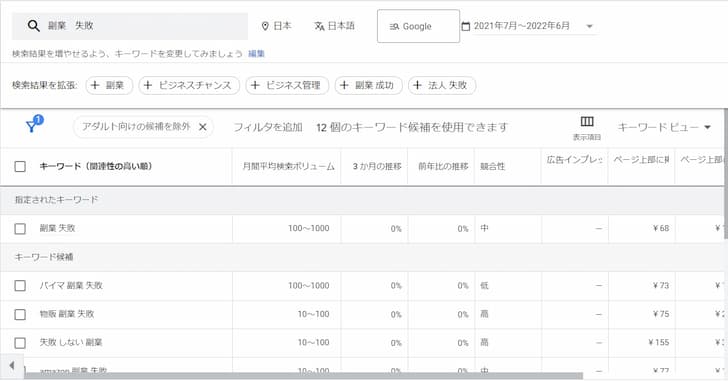Sort by 月間平均検索ボリューム column header

click(x=288, y=166)
